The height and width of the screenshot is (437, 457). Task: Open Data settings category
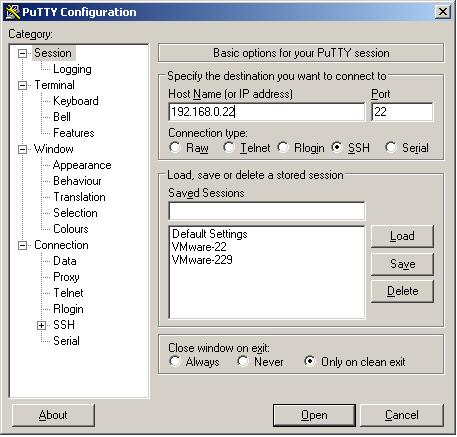65,261
